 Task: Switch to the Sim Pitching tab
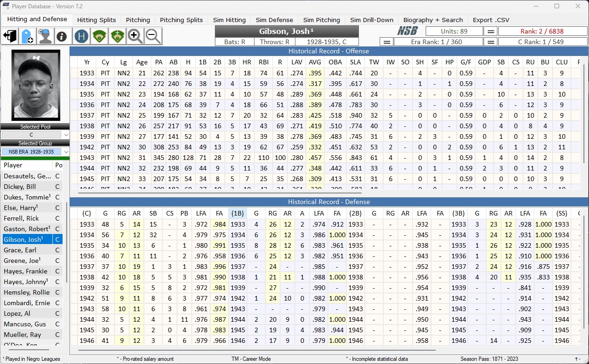tap(321, 20)
